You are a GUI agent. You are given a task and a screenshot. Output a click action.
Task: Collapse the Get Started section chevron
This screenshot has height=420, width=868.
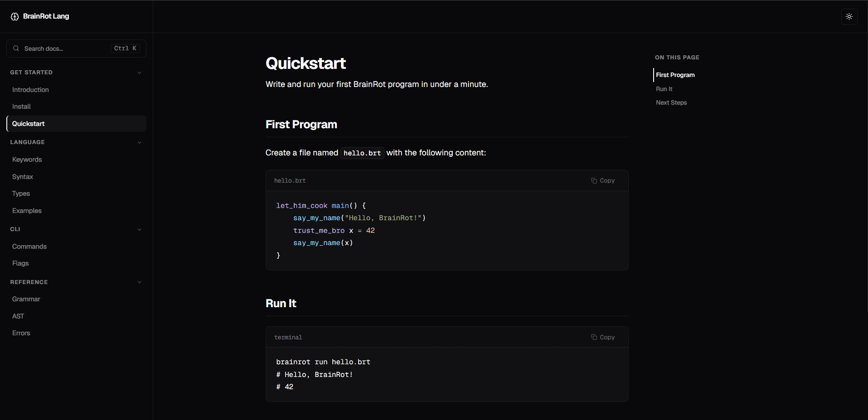pyautogui.click(x=140, y=72)
